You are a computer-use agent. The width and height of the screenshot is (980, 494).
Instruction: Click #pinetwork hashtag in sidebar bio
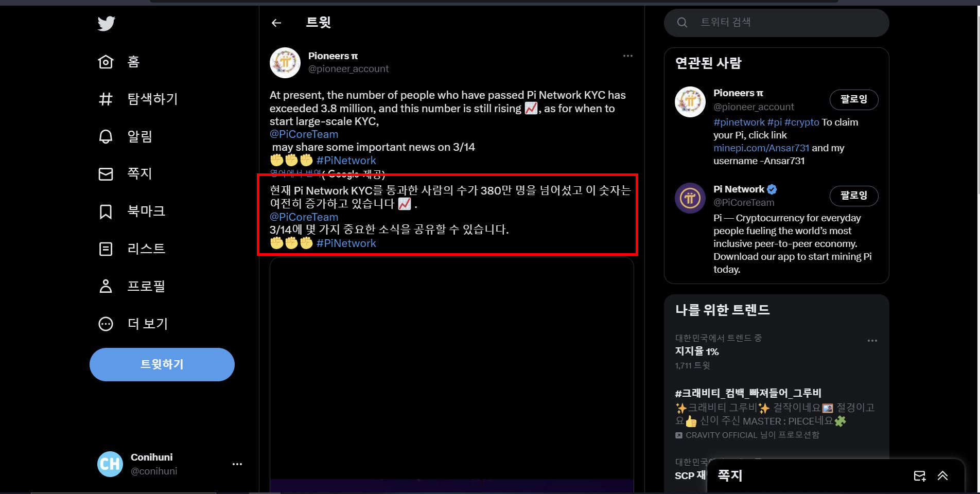coord(739,122)
